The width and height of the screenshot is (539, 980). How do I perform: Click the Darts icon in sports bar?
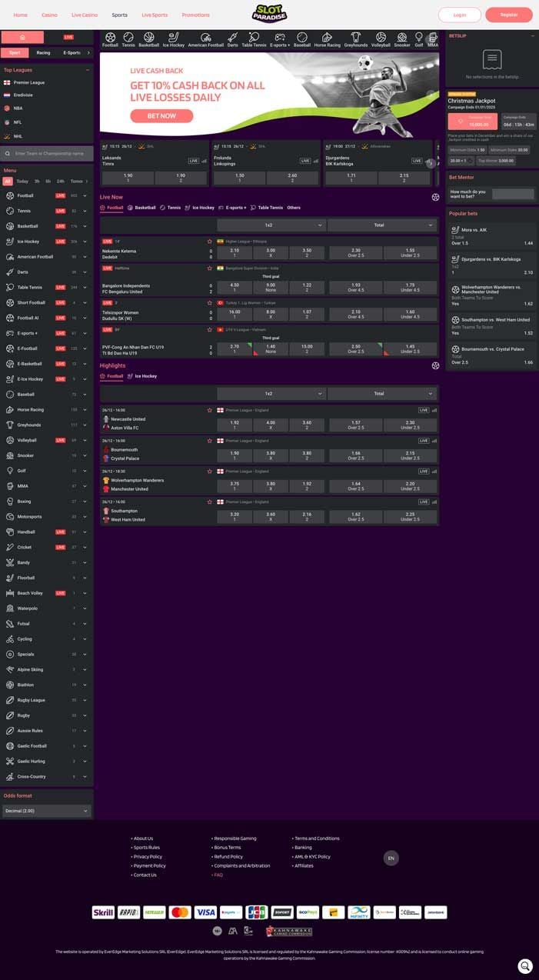coord(232,38)
